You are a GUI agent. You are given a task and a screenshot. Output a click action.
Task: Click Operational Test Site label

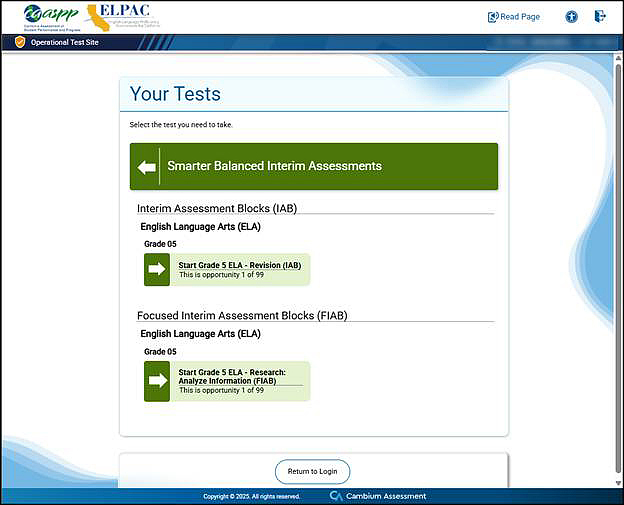[64, 42]
